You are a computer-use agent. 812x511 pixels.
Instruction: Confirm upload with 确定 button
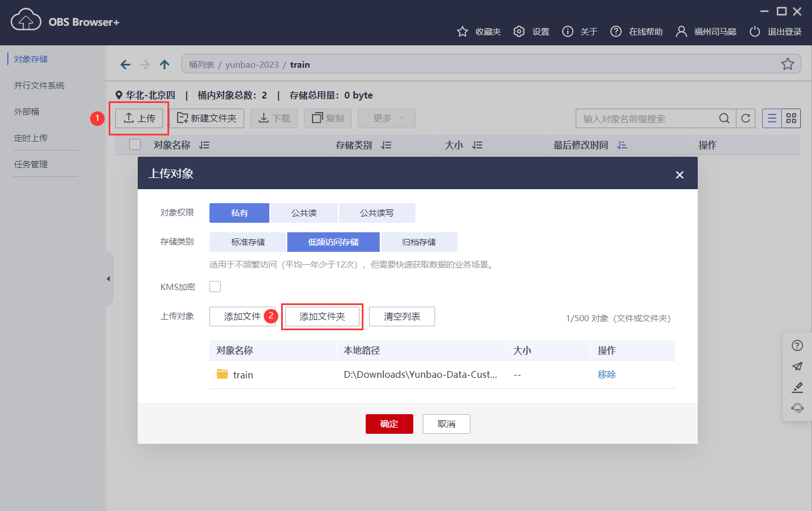(389, 424)
